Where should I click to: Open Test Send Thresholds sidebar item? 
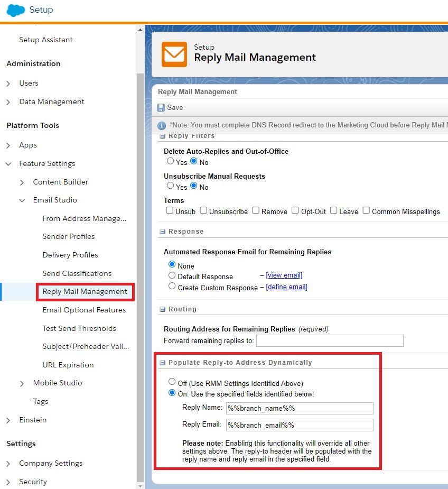click(x=79, y=328)
